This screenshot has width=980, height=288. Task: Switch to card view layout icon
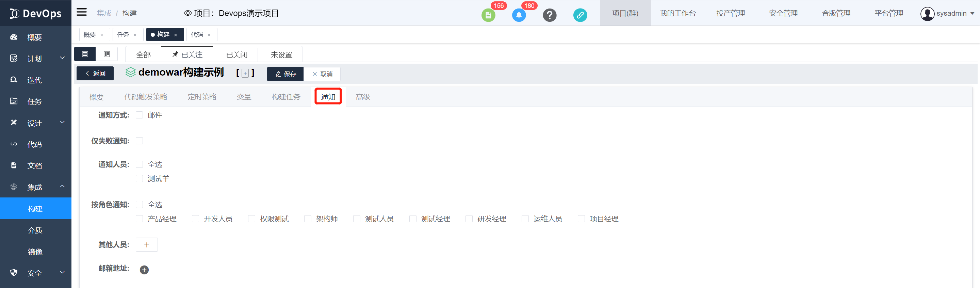pos(107,54)
